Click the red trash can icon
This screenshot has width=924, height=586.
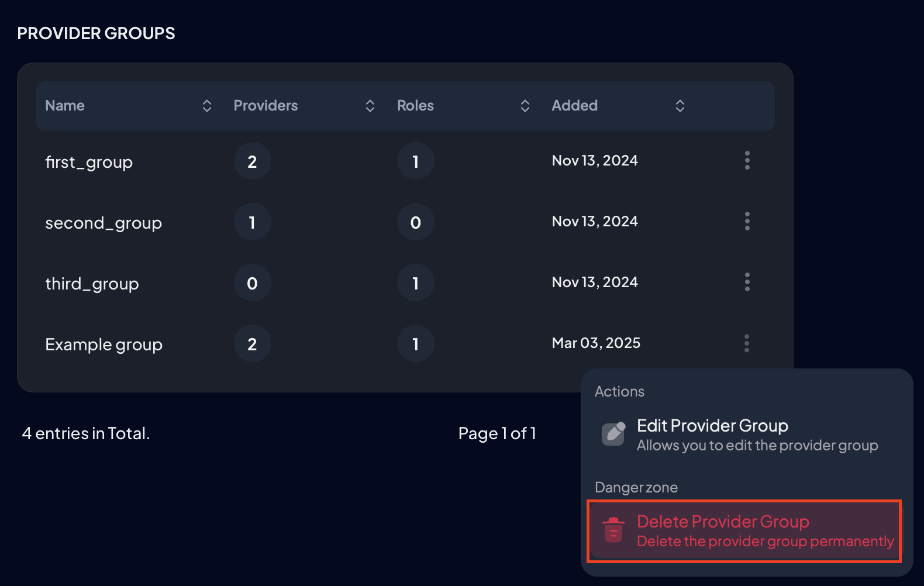(613, 530)
